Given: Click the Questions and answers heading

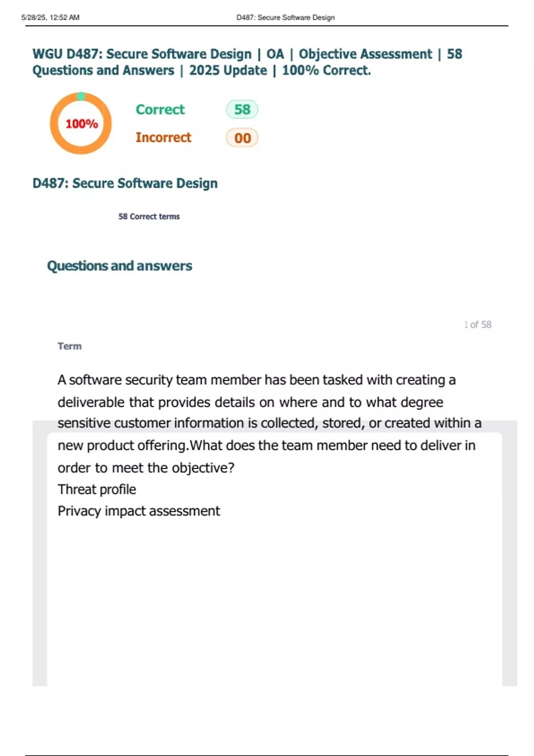Looking at the screenshot, I should pyautogui.click(x=120, y=266).
